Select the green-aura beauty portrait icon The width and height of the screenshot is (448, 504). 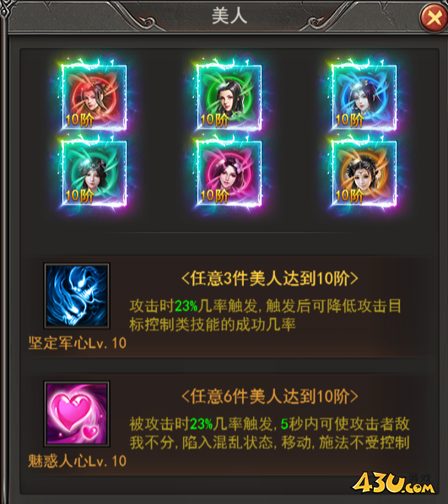point(229,98)
